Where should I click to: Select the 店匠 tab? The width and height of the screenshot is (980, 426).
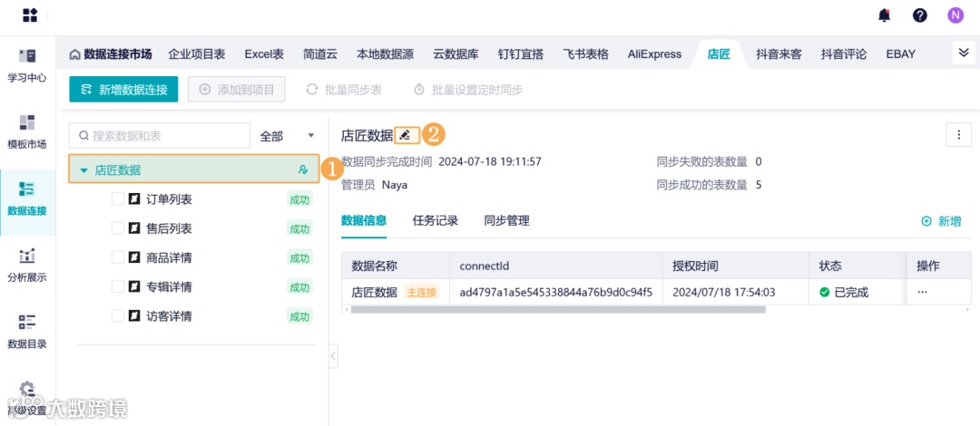pyautogui.click(x=719, y=54)
